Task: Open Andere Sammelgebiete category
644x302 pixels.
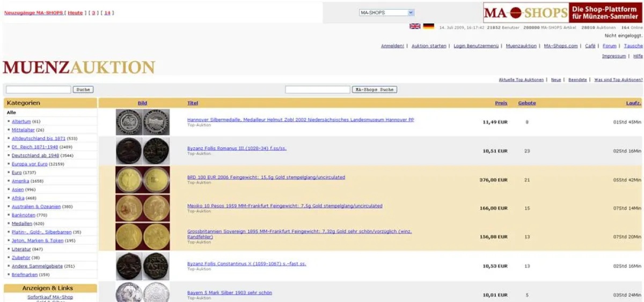Action: pos(37,267)
